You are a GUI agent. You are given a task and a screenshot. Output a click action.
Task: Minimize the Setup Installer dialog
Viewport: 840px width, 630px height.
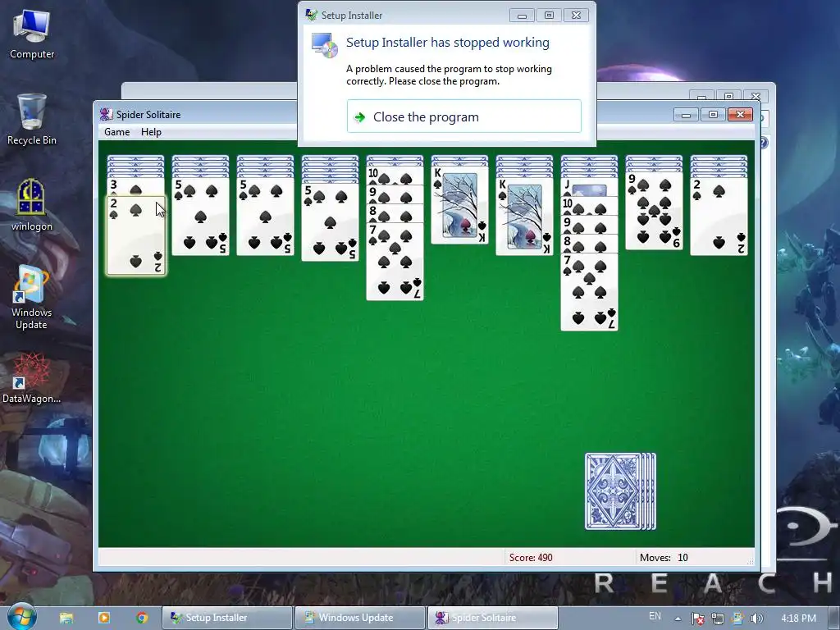point(522,16)
